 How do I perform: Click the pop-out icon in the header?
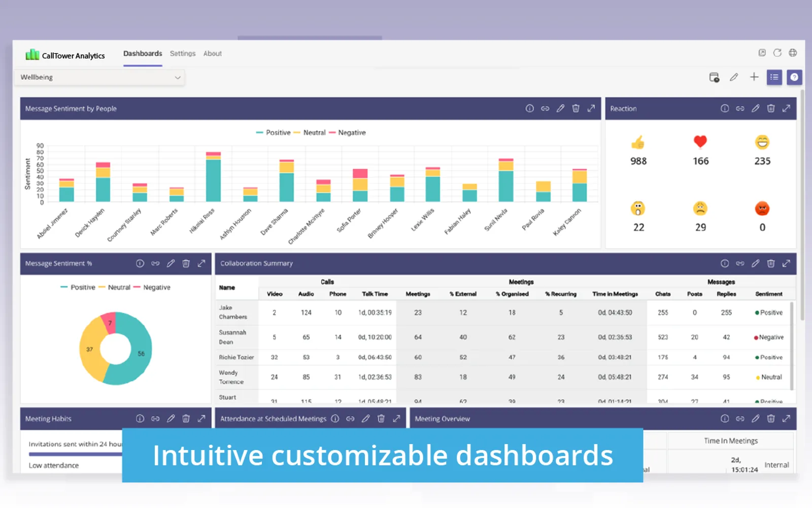(x=762, y=53)
